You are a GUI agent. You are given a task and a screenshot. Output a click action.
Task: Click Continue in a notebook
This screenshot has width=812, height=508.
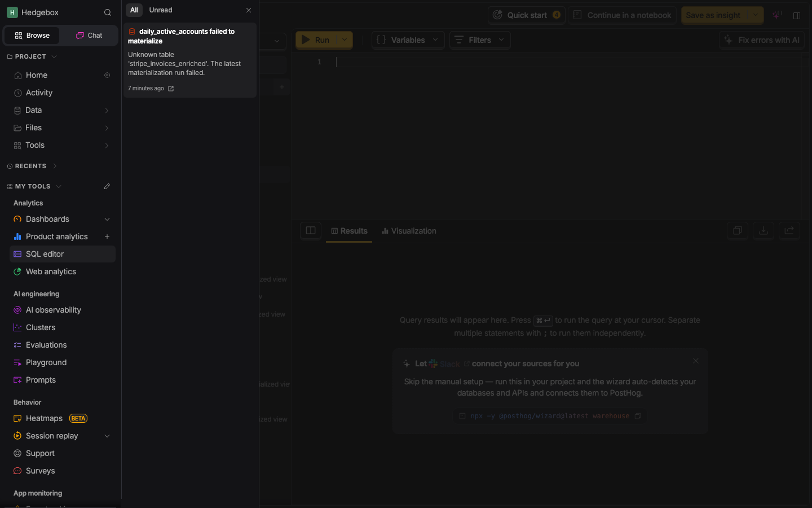[x=622, y=15]
